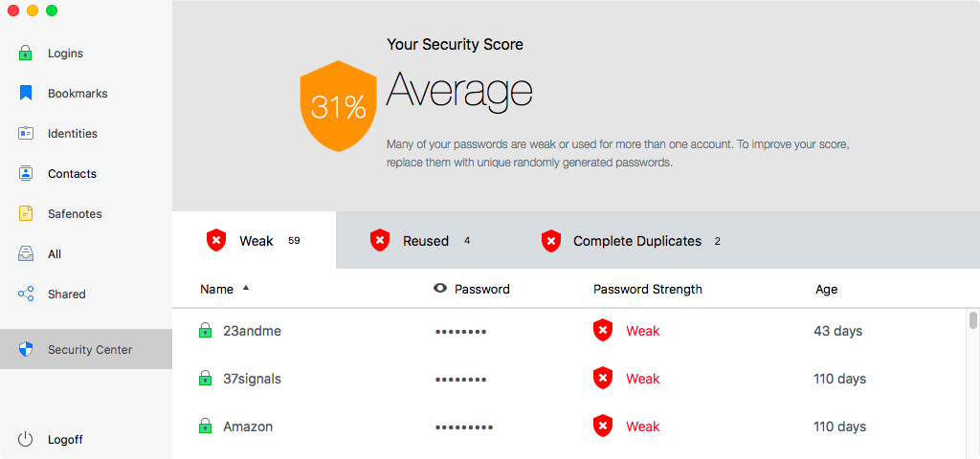Click the orange 31% security score shield
980x459 pixels.
tap(338, 106)
